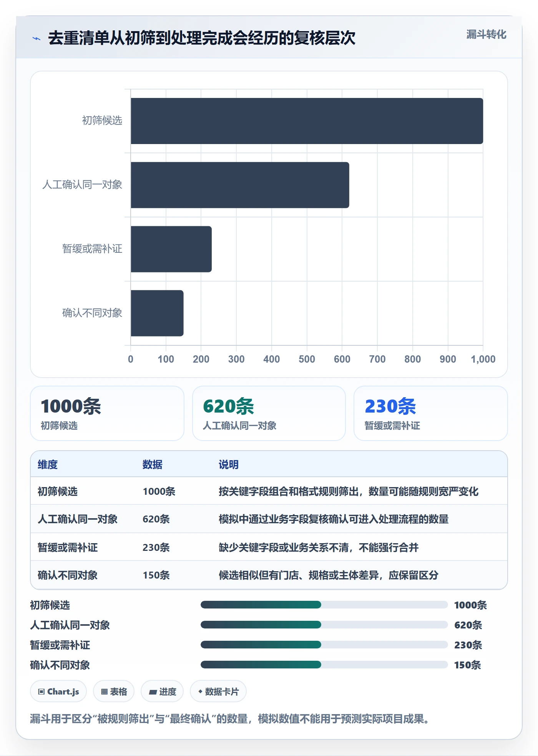Image resolution: width=538 pixels, height=756 pixels.
Task: Click the 人工确认同一对象 bar in chart
Action: 240,185
